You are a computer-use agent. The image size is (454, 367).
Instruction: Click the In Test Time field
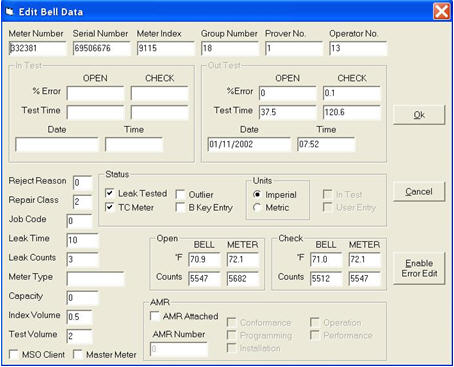(x=134, y=145)
